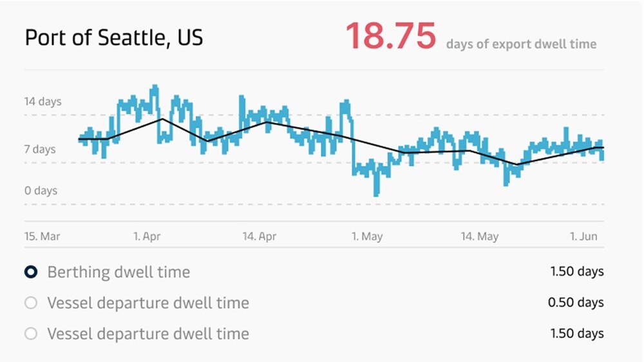Click the 7 days y-axis label
644x362 pixels.
(40, 149)
